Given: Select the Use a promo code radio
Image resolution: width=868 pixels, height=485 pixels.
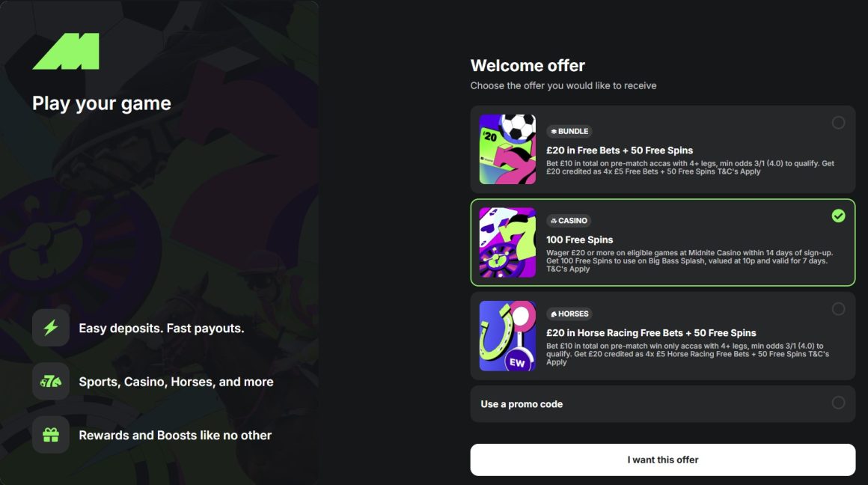Looking at the screenshot, I should point(838,403).
